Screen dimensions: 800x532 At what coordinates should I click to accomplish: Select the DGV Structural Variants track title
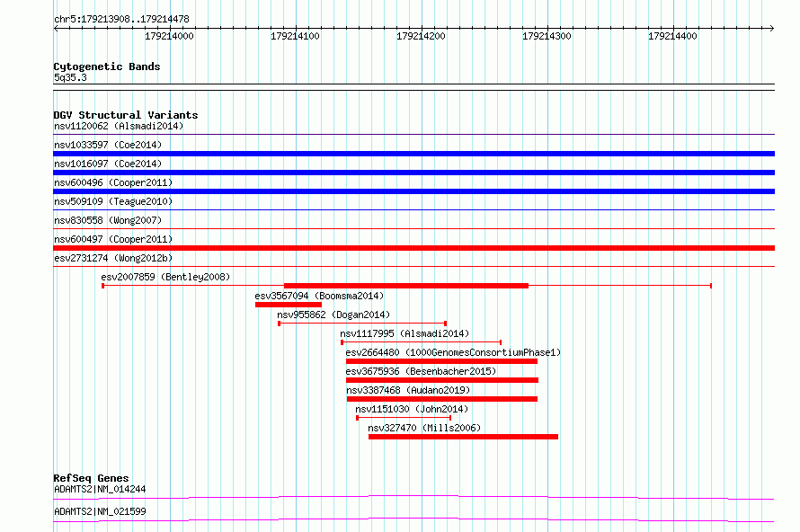pos(126,115)
